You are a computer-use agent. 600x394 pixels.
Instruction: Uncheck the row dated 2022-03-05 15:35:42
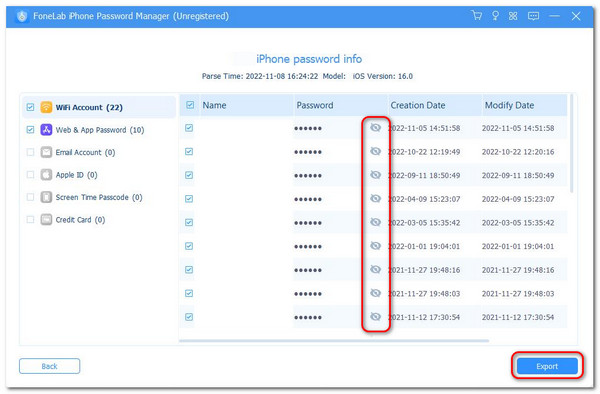coord(189,223)
